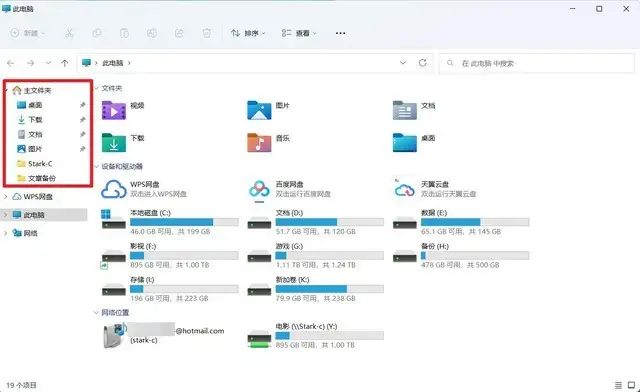Screen dimensions: 640x392
Task: Select WPS网盘 in navigation pane
Action: pos(38,196)
